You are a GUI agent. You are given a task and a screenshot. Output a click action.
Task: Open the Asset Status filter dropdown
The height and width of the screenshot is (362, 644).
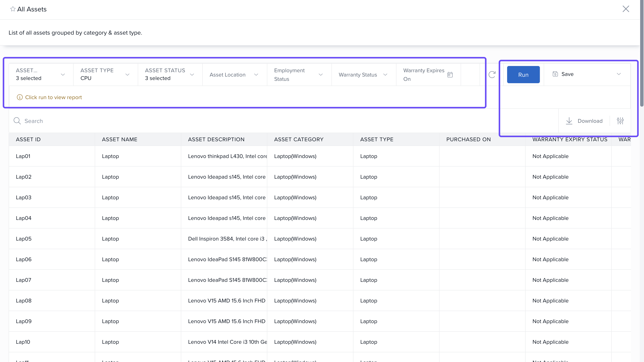pyautogui.click(x=192, y=74)
